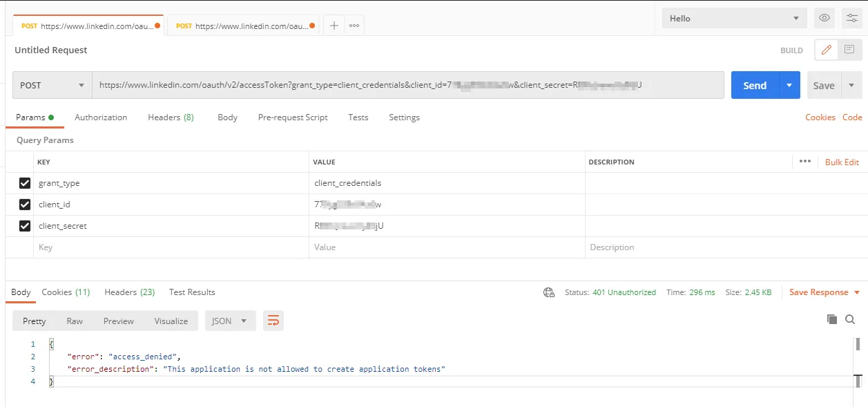The width and height of the screenshot is (868, 407).
Task: Click the new tab plus icon
Action: pyautogui.click(x=334, y=26)
